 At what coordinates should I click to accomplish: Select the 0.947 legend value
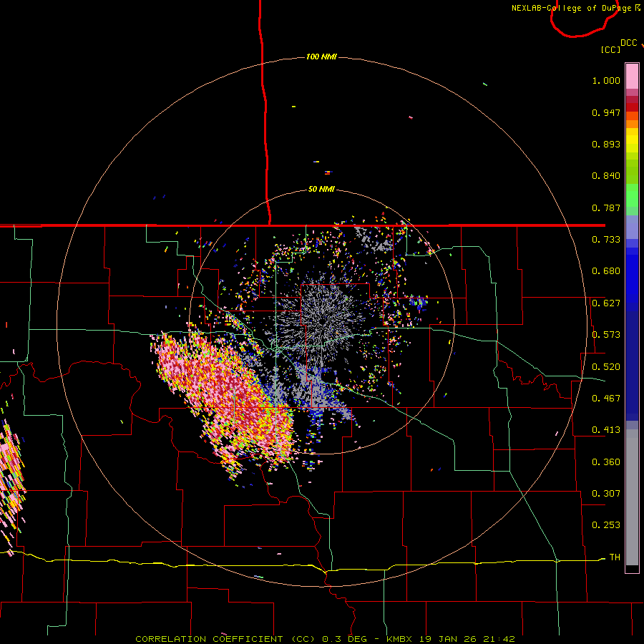[x=606, y=112]
